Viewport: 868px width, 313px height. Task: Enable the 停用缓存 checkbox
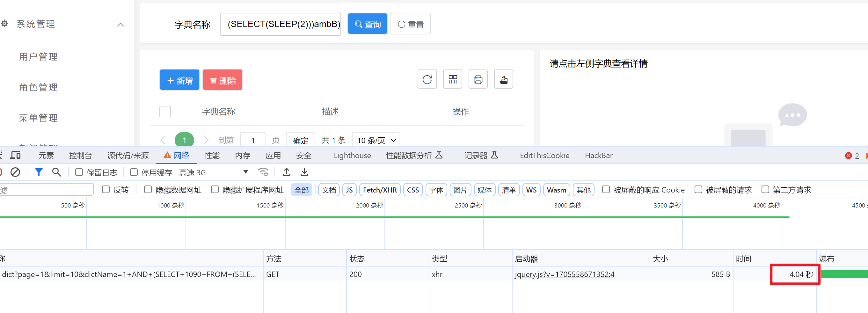[134, 172]
